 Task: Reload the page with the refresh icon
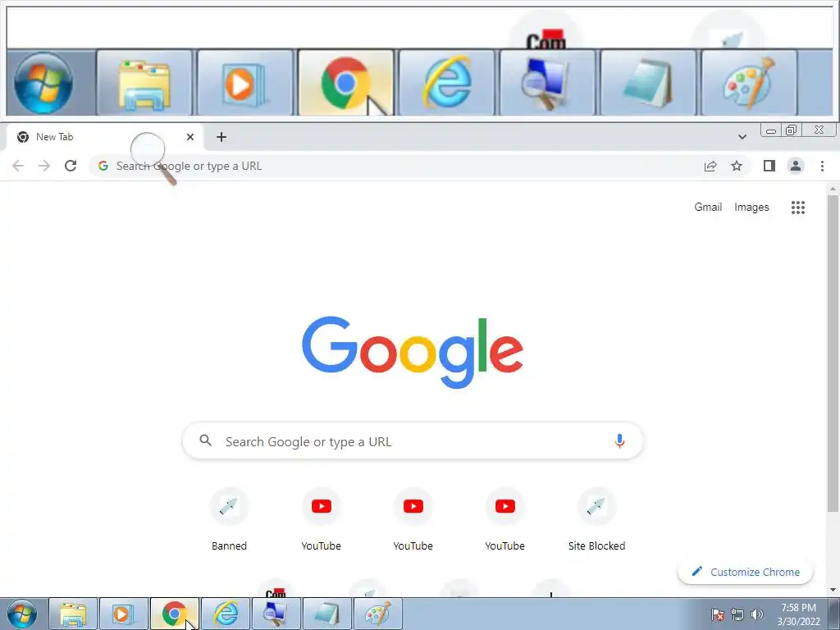click(71, 166)
